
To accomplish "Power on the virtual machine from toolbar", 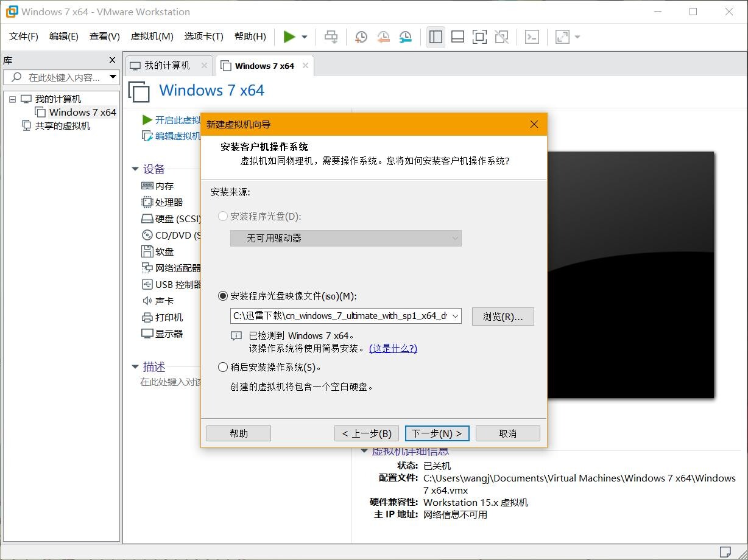I will (x=289, y=37).
